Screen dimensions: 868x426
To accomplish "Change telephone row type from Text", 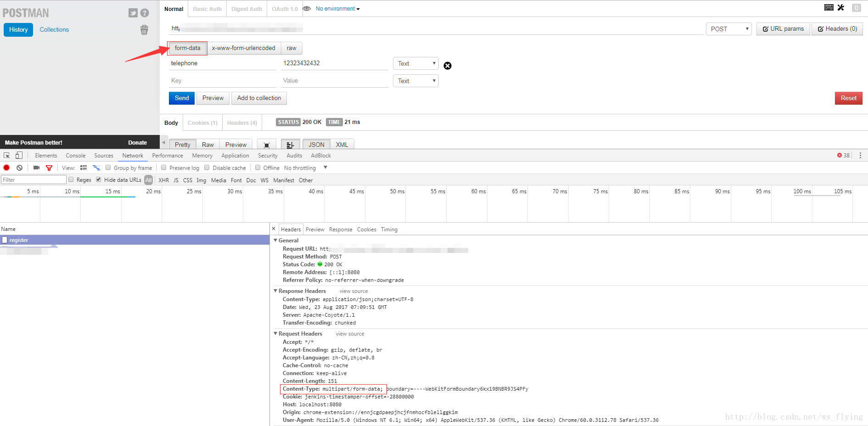I will 416,63.
